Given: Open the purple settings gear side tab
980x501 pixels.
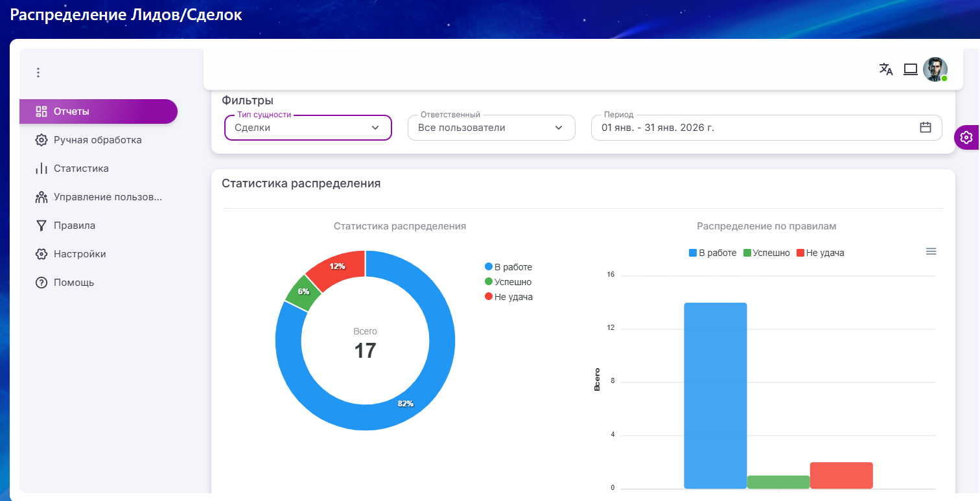Looking at the screenshot, I should [x=966, y=137].
